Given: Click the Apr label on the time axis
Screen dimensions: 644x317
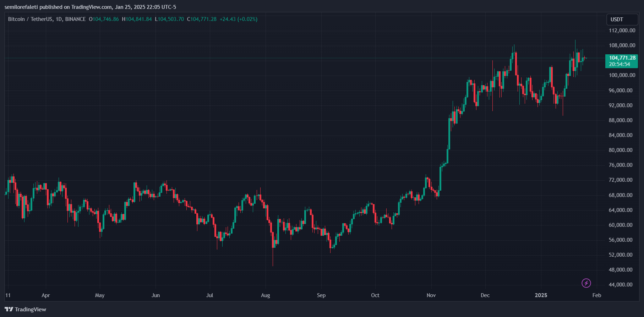Looking at the screenshot, I should pyautogui.click(x=46, y=295).
